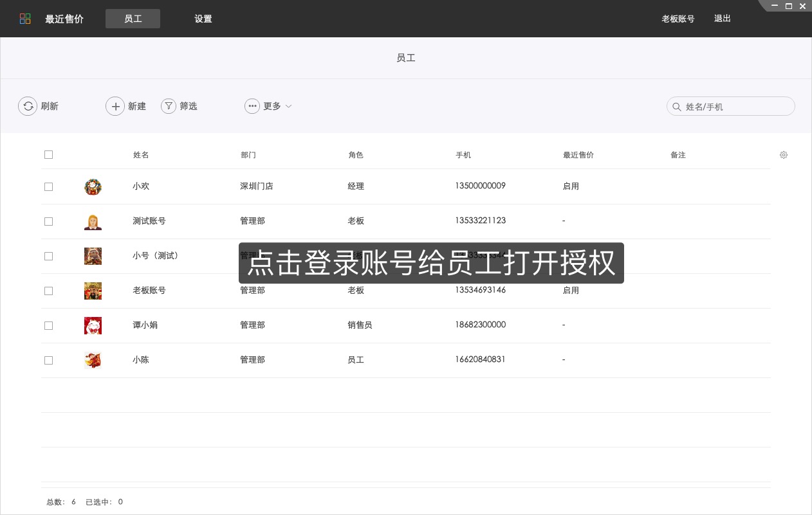The width and height of the screenshot is (812, 515).
Task: Check the checkbox for 谭小娟
Action: point(48,325)
